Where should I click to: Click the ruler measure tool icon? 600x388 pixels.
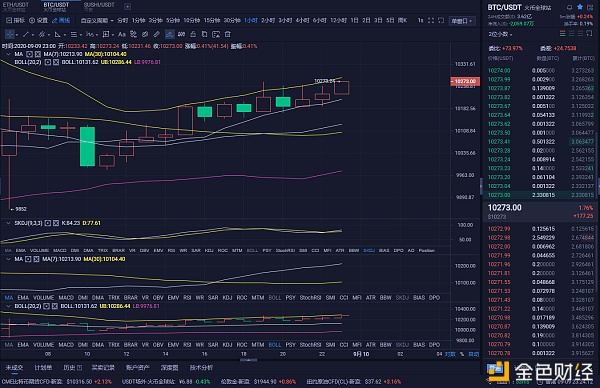[157, 34]
